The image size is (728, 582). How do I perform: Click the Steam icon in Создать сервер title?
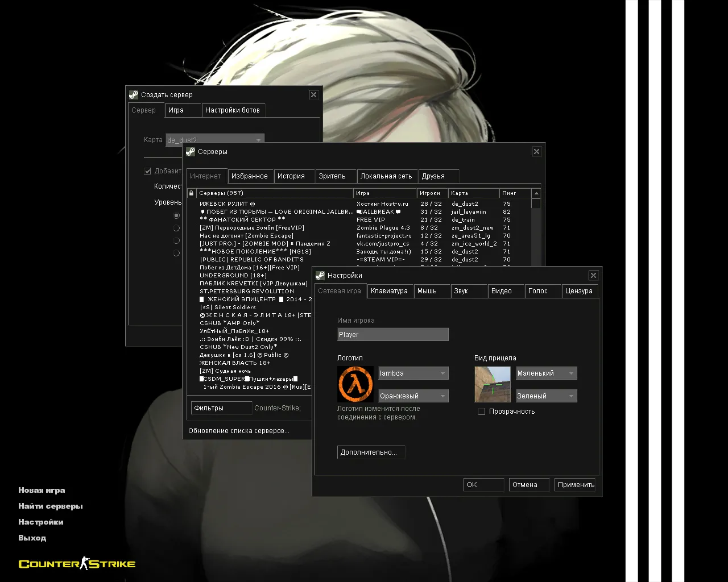(x=134, y=95)
